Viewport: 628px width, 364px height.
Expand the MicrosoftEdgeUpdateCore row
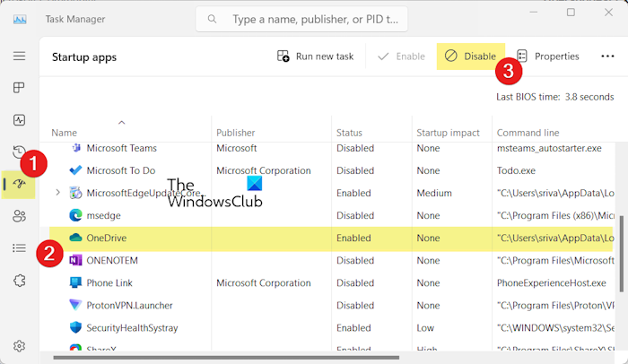(x=58, y=193)
